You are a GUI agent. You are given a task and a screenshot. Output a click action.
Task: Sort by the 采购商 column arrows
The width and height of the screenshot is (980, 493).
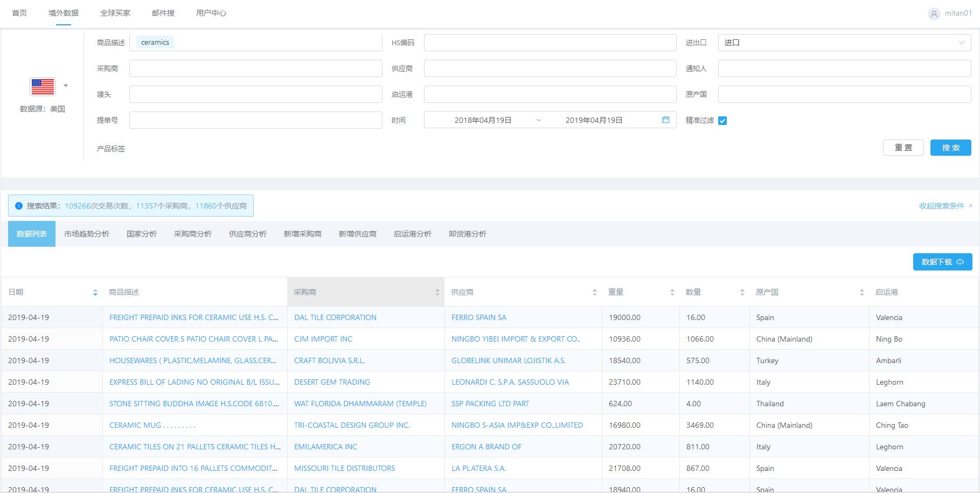click(437, 293)
